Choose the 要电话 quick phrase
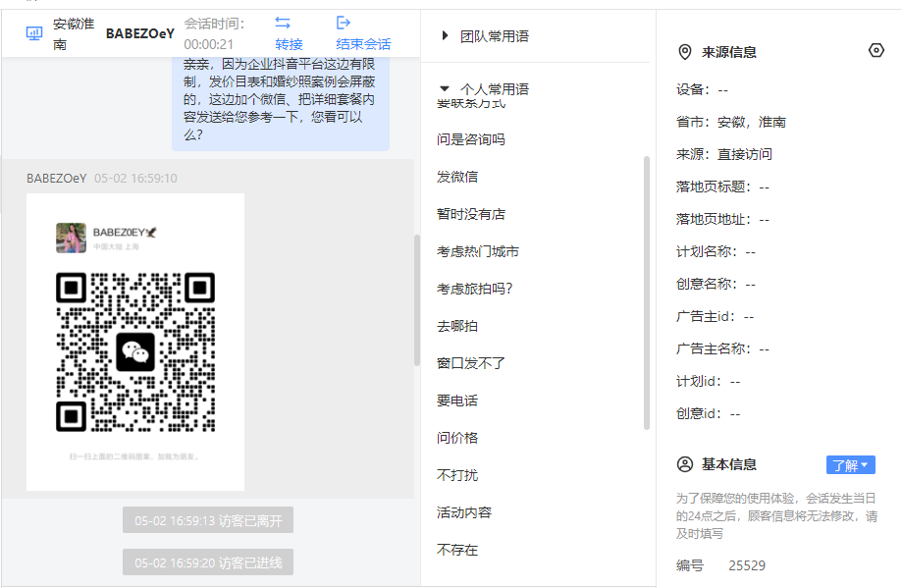Screen dimensions: 902x588 click(x=457, y=401)
